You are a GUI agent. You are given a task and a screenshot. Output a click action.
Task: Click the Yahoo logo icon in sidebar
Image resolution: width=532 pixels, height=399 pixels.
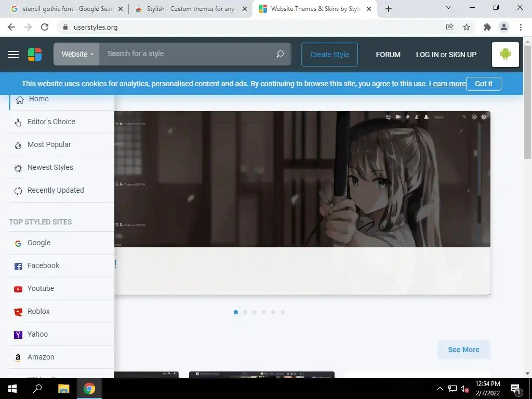click(18, 335)
